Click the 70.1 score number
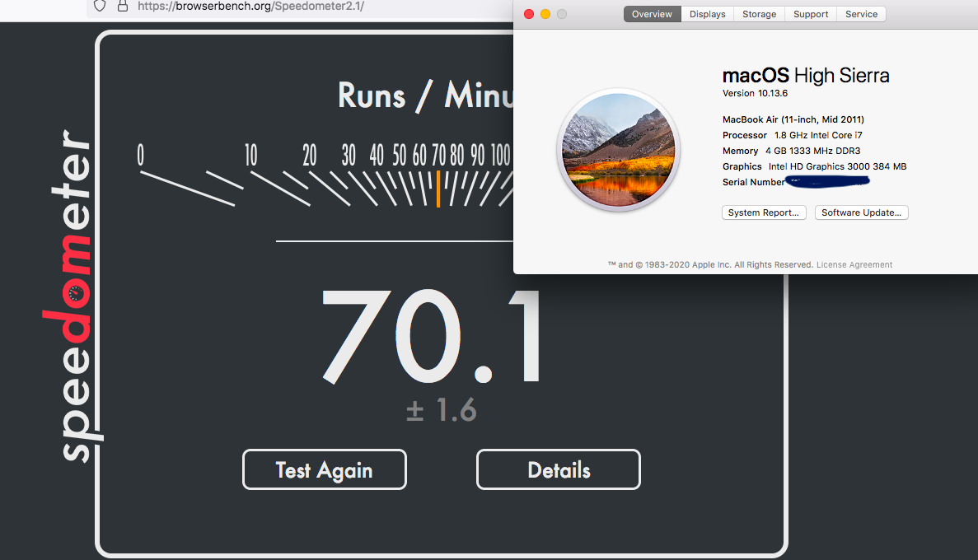 [432, 337]
